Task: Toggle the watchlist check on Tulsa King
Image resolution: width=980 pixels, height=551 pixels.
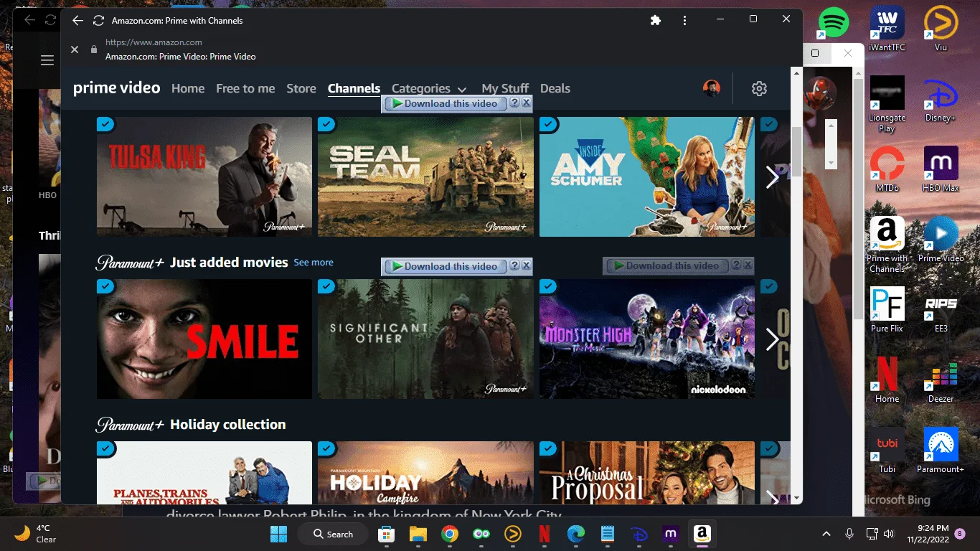Action: [x=105, y=124]
